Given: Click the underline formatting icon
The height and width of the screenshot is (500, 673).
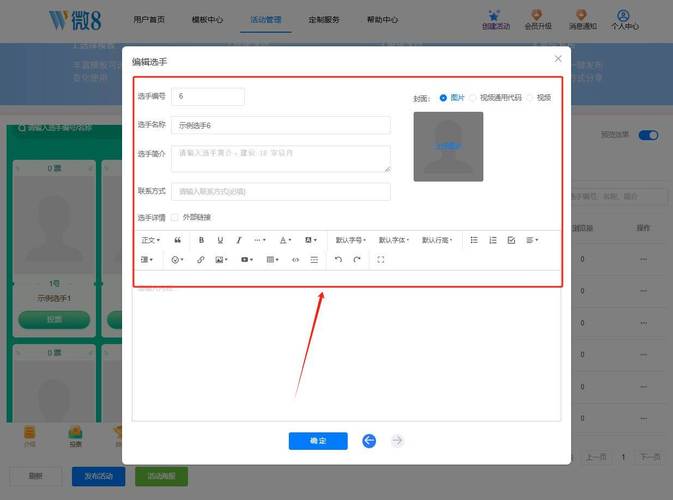Looking at the screenshot, I should [x=219, y=240].
